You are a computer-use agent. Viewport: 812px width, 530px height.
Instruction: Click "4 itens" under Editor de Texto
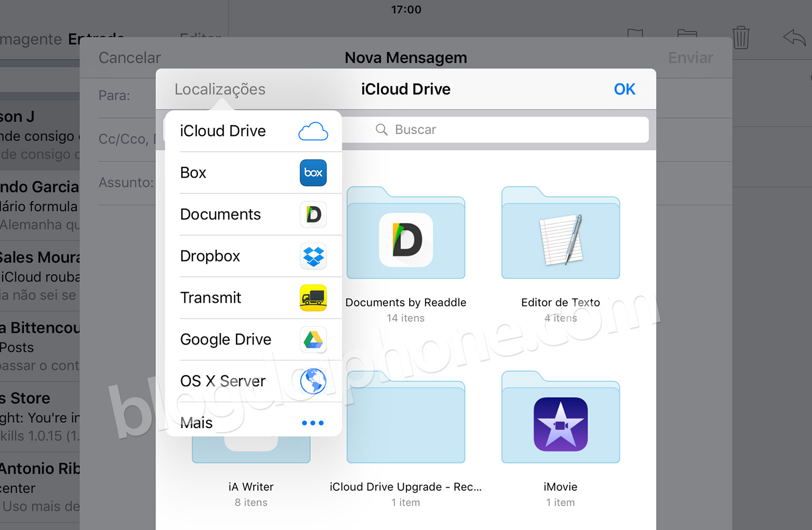(x=560, y=318)
